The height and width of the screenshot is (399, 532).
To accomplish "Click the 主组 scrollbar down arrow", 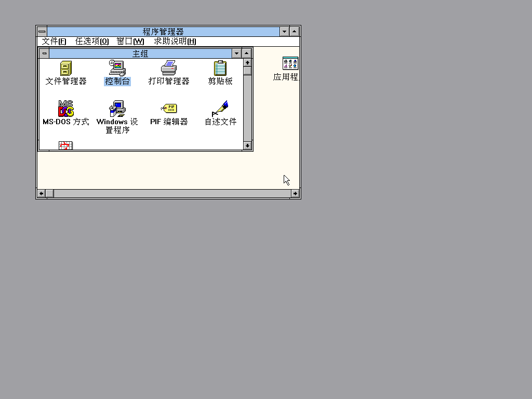I will point(247,146).
